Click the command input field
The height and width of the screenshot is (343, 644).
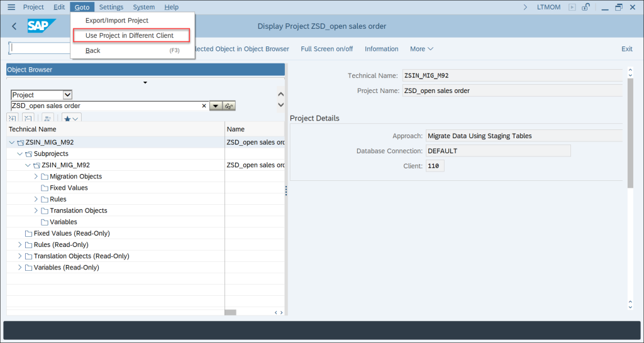[x=40, y=48]
